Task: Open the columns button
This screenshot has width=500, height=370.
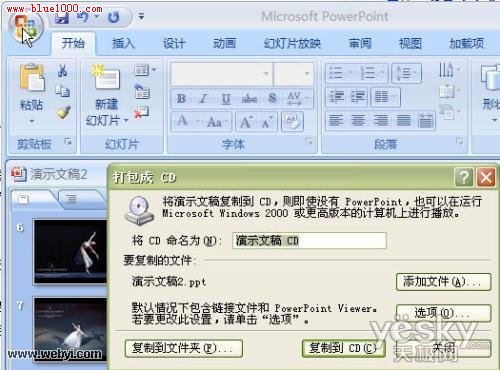Action: point(386,97)
